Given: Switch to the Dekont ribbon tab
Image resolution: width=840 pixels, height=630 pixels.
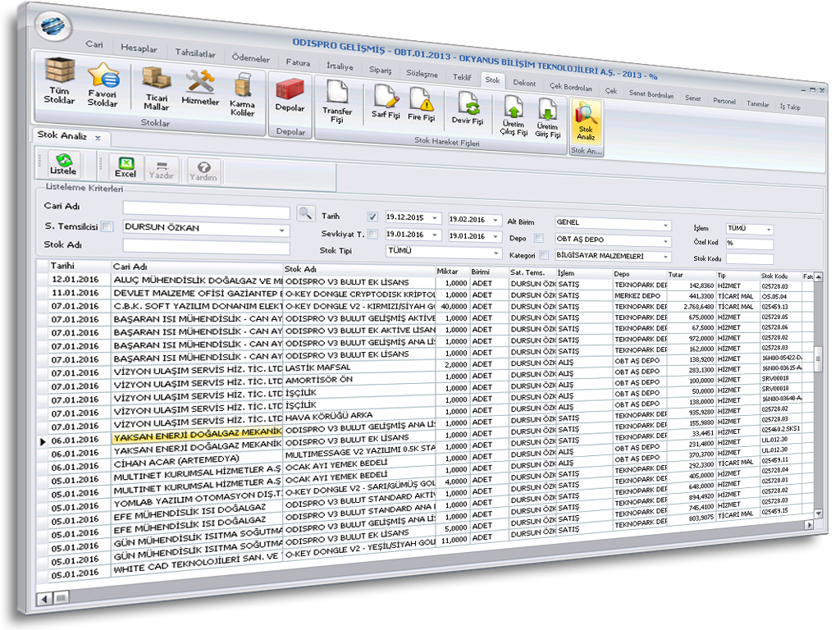Looking at the screenshot, I should [x=524, y=83].
